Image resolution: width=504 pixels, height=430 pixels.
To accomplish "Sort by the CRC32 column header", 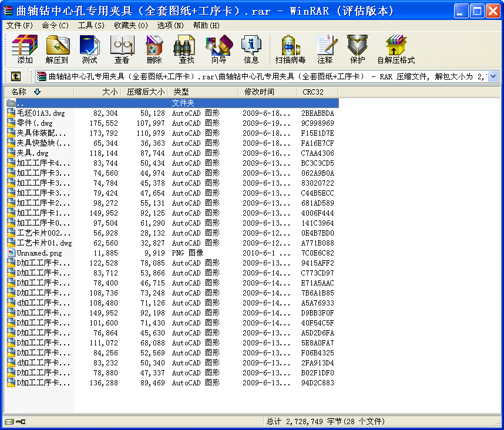I will click(318, 92).
